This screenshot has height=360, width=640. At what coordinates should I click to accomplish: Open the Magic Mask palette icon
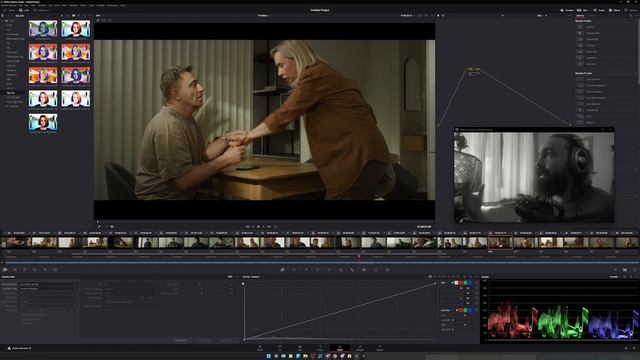341,269
